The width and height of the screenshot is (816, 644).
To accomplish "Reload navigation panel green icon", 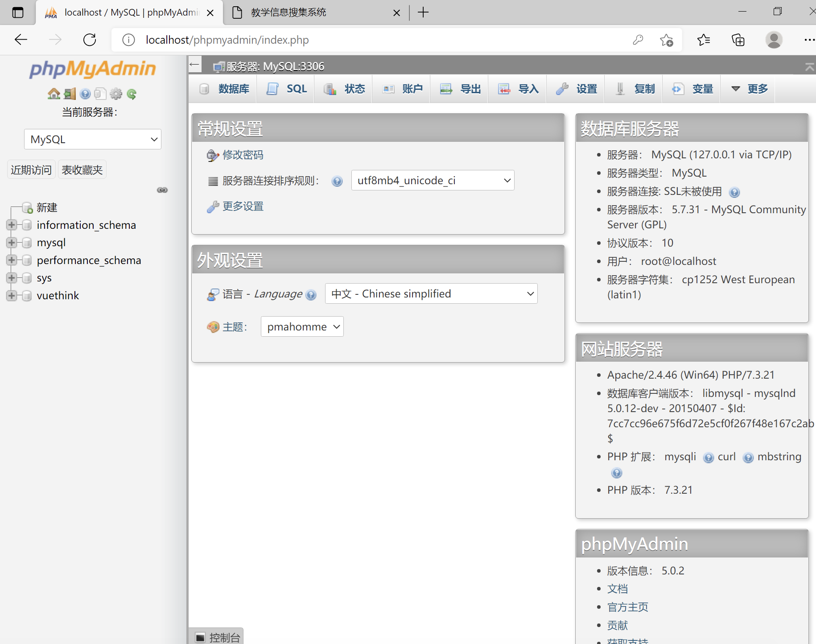I will tap(132, 94).
